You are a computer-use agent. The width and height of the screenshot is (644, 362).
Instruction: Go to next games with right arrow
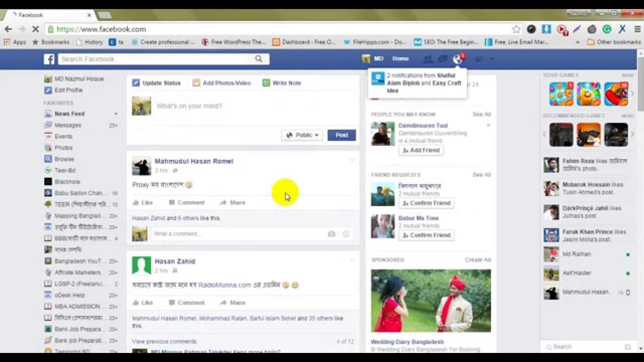632,94
